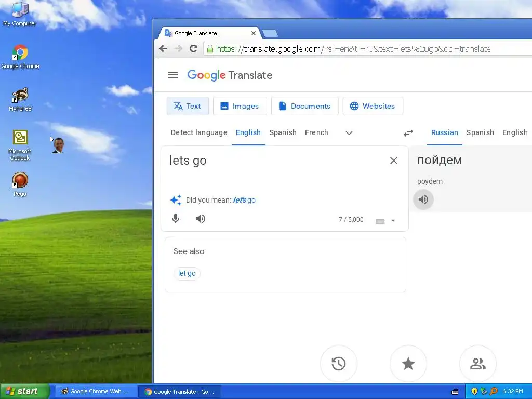
Task: Switch to Images translation mode
Action: coord(240,106)
